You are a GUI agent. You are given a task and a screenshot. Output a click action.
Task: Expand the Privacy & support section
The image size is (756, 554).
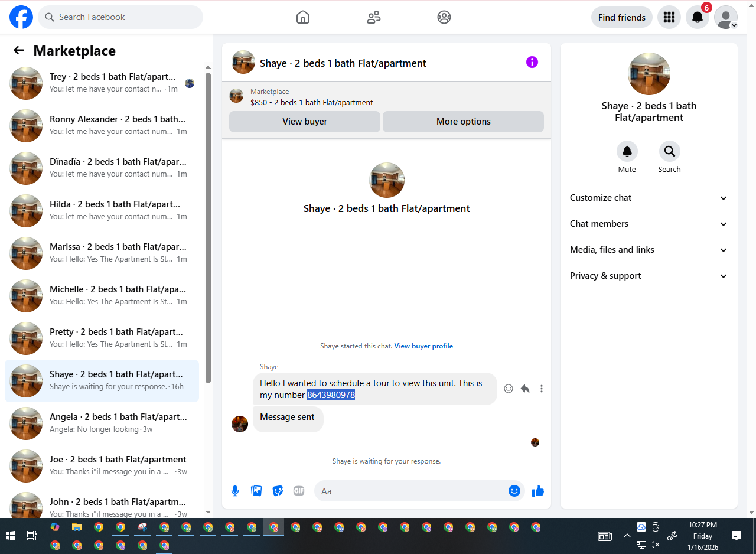tap(649, 276)
